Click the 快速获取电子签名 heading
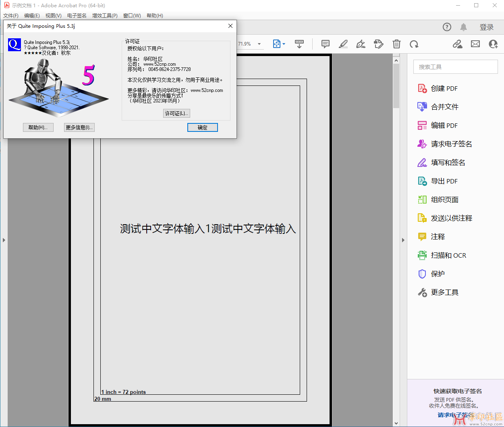Viewport: 504px width, 427px height. click(458, 391)
